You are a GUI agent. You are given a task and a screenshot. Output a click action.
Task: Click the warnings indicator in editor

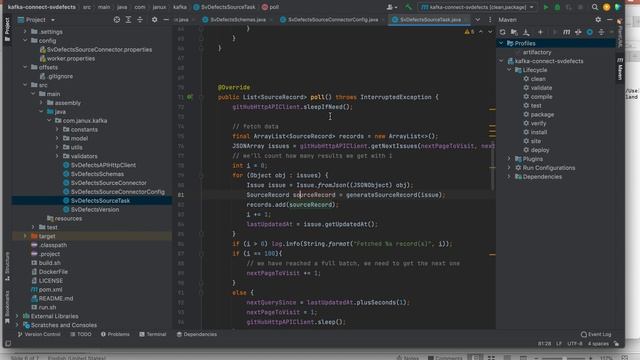pyautogui.click(x=469, y=31)
